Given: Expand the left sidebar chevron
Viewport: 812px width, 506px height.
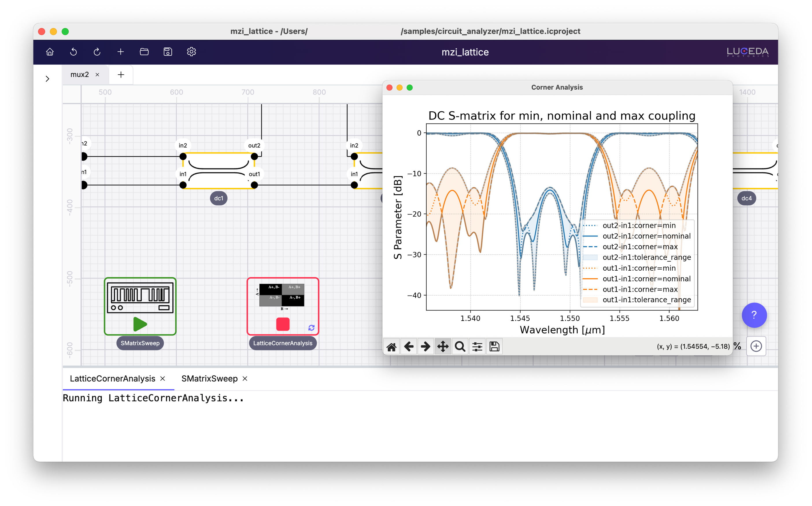Looking at the screenshot, I should (x=47, y=79).
